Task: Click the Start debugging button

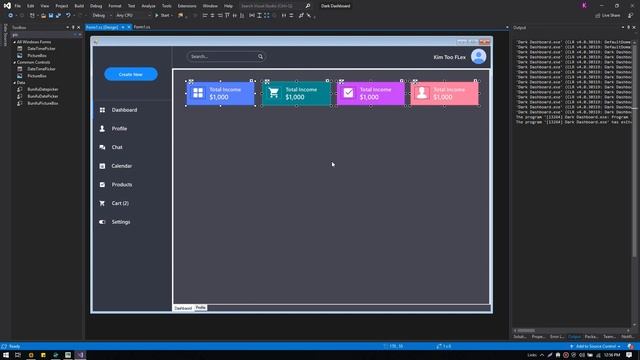Action: click(x=162, y=16)
